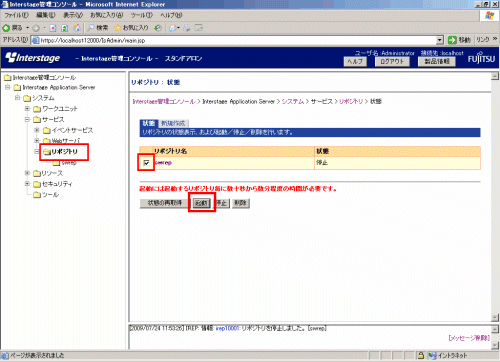Click the Print toolbar icon

click(x=187, y=28)
